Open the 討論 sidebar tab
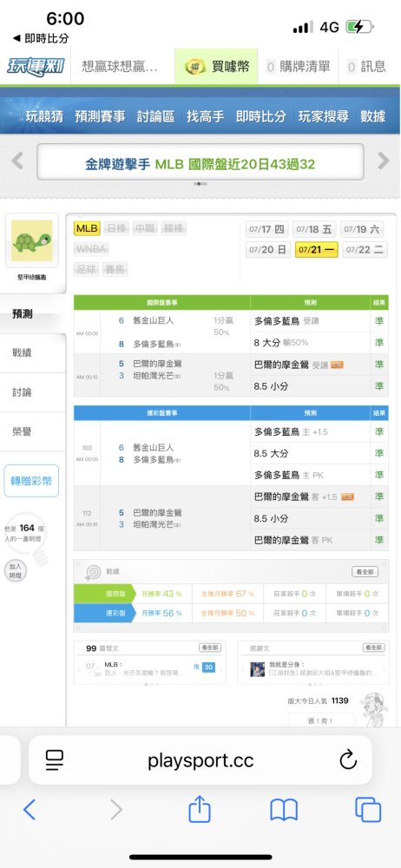 point(33,392)
